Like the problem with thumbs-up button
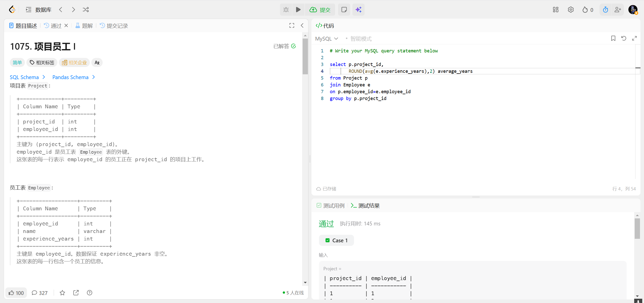Screen dimensions: 644x303 [16, 293]
